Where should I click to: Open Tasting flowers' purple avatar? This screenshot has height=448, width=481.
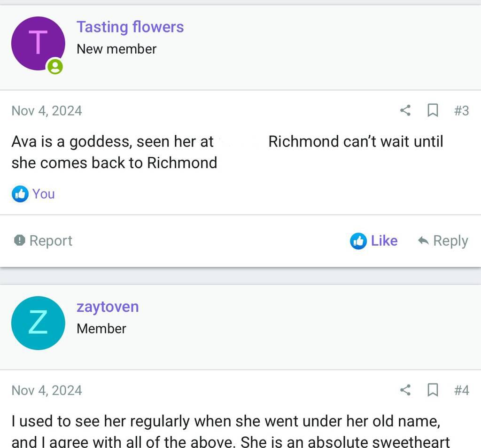38,43
